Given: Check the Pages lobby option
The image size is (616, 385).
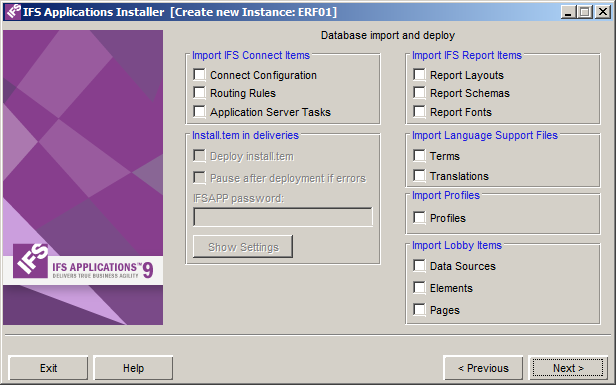Looking at the screenshot, I should (420, 310).
